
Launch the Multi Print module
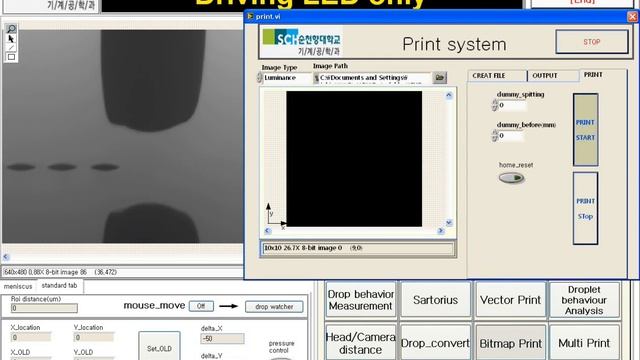tap(584, 343)
